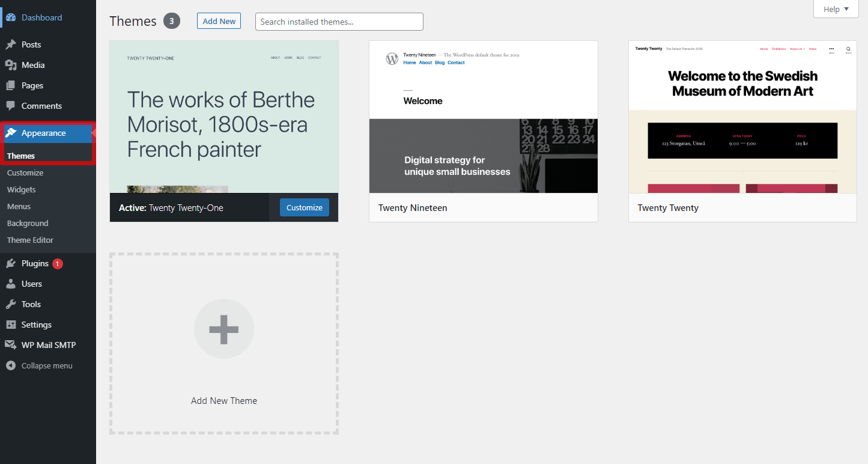This screenshot has height=464, width=868.
Task: Click the Plugins plug icon
Action: click(x=11, y=263)
